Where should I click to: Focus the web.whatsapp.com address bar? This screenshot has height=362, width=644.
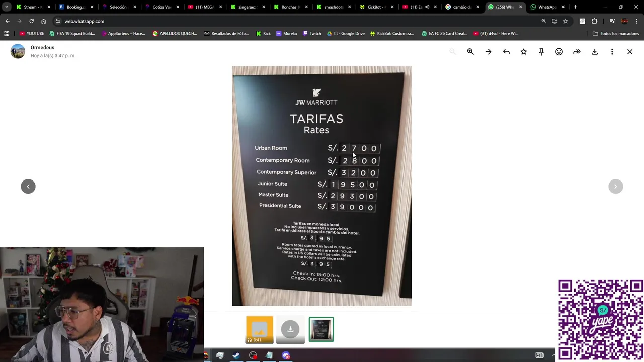[x=297, y=21]
